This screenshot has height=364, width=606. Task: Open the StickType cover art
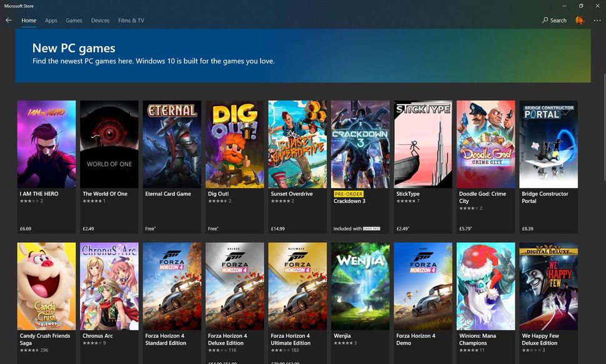click(x=423, y=144)
